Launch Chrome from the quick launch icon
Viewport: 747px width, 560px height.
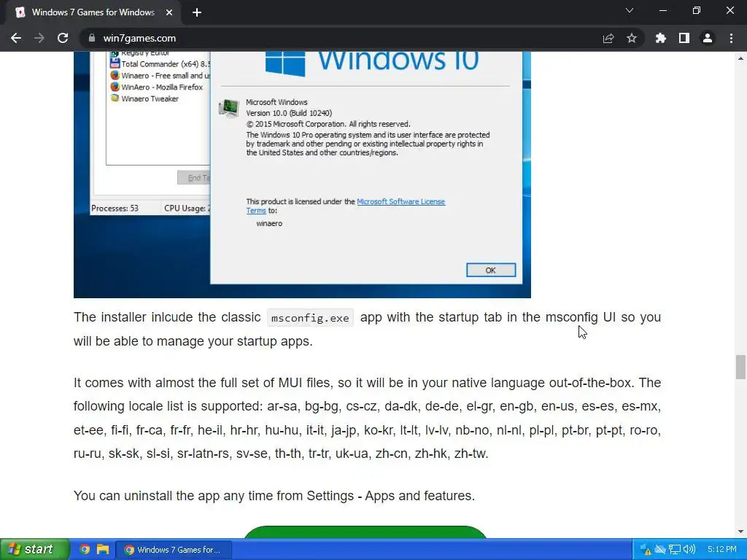point(85,550)
